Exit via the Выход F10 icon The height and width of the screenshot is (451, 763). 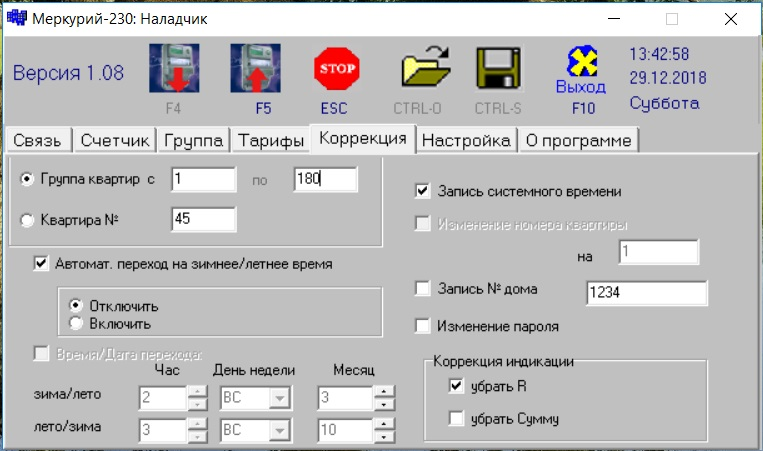(582, 61)
